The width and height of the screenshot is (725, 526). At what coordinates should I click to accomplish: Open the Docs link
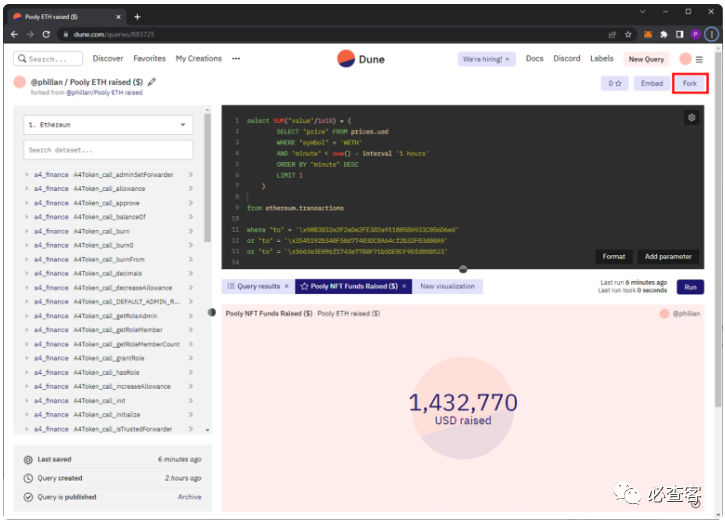tap(535, 58)
